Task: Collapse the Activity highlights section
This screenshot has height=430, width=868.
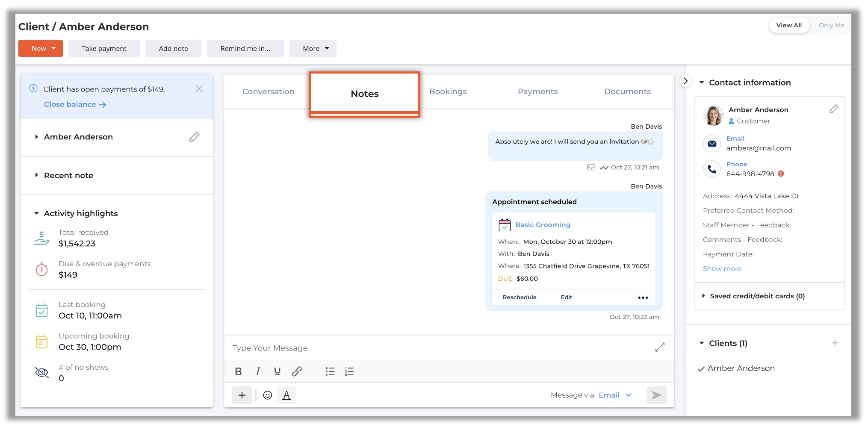Action: (x=36, y=213)
